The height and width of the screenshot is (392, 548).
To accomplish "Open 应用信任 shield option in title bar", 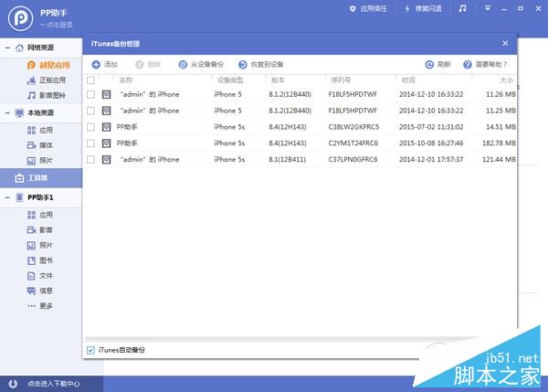I will click(x=368, y=9).
